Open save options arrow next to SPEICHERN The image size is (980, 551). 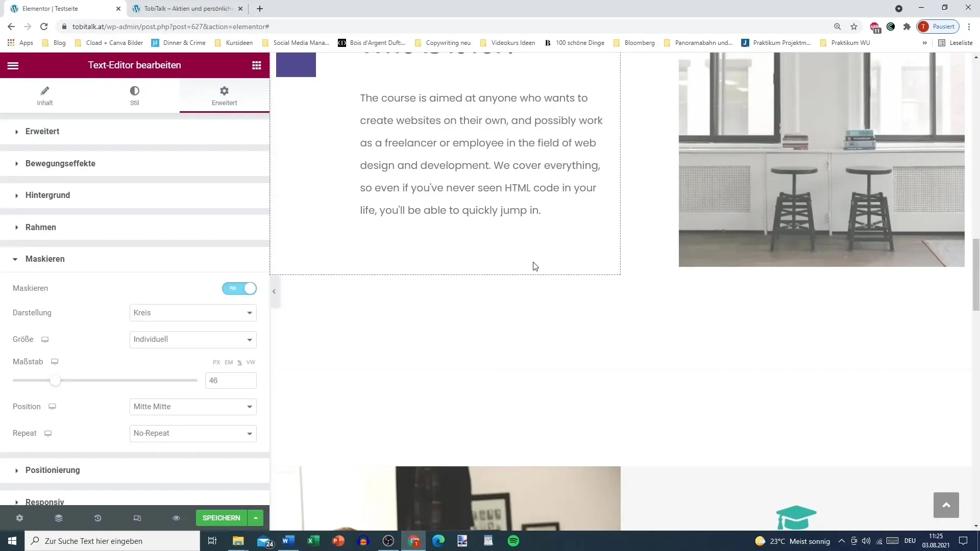256,518
